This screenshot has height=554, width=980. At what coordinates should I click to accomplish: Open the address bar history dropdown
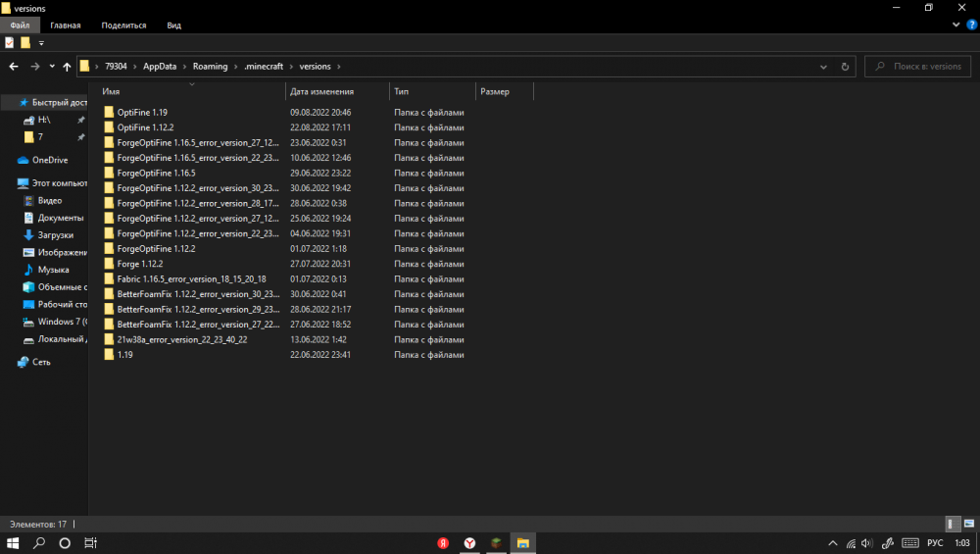(823, 67)
